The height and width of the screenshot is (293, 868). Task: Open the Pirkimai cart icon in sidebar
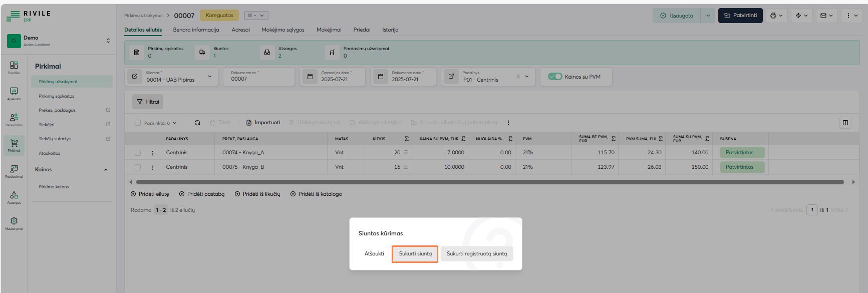[14, 144]
